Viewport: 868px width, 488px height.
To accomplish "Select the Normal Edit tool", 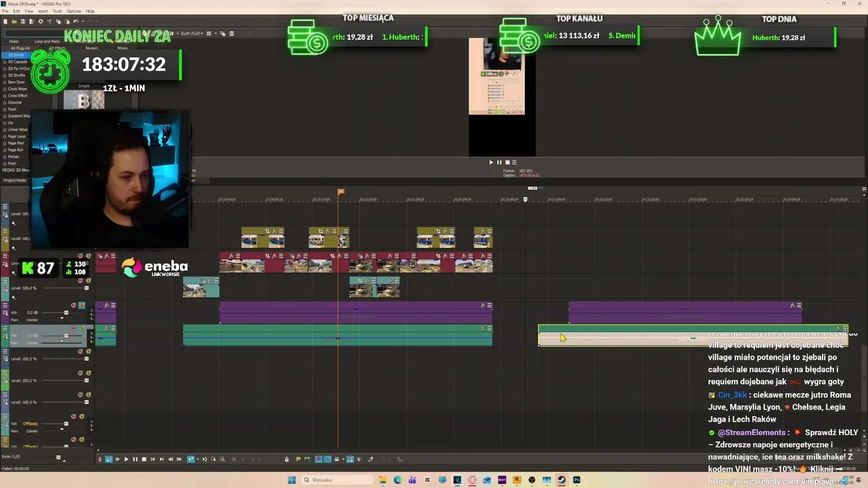I will click(x=191, y=459).
